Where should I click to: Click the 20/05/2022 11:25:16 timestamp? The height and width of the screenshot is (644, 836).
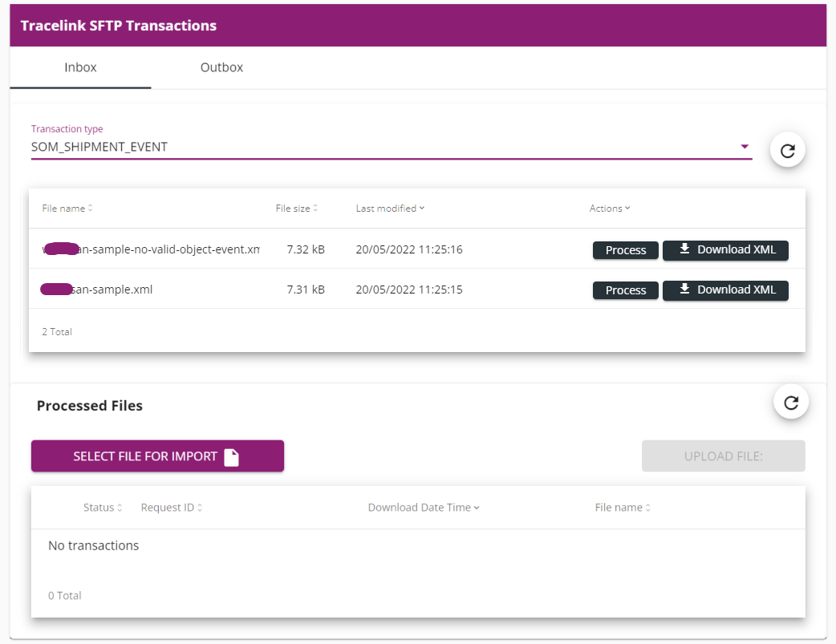[x=409, y=249]
